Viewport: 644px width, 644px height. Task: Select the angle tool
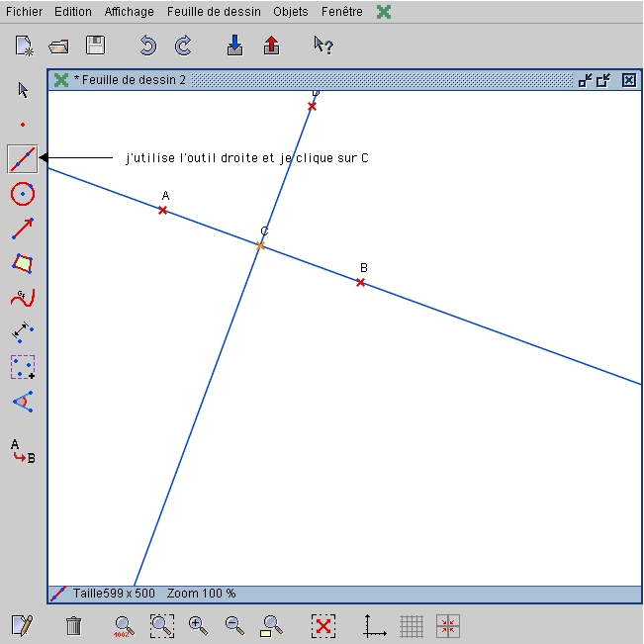tap(23, 402)
